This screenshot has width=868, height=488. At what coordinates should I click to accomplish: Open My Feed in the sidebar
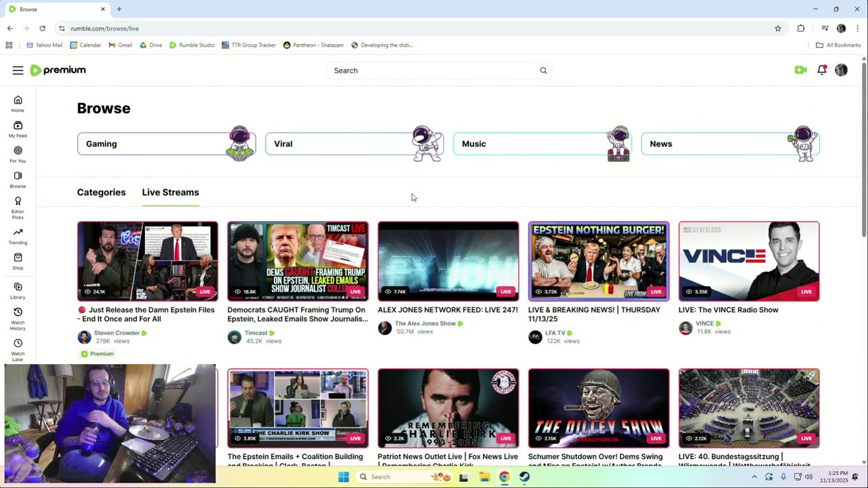(x=18, y=129)
